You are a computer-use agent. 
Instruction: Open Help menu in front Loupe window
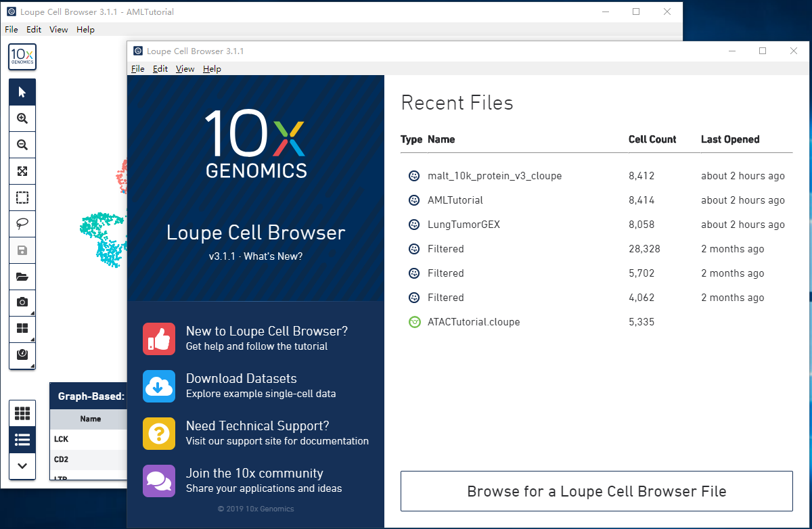[212, 69]
